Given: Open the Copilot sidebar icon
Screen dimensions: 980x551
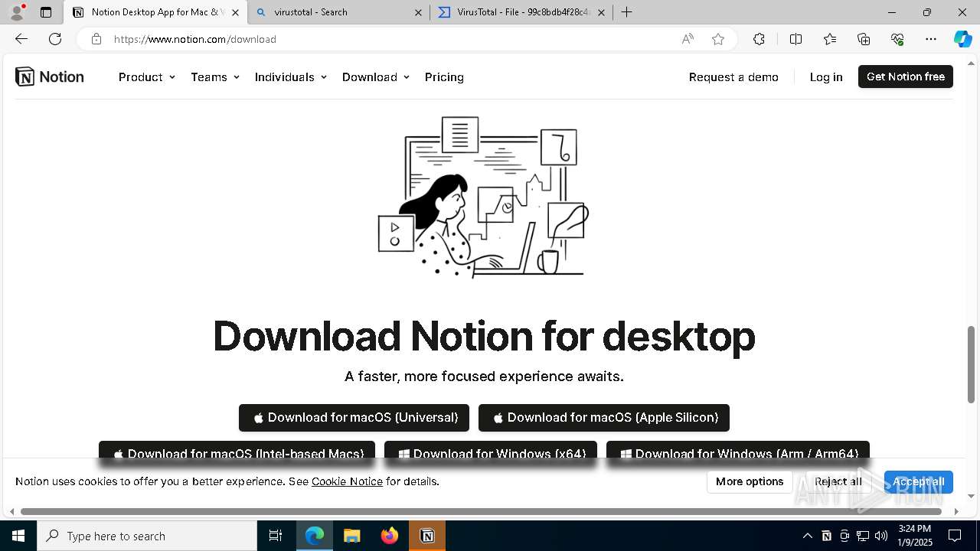Looking at the screenshot, I should coord(962,39).
